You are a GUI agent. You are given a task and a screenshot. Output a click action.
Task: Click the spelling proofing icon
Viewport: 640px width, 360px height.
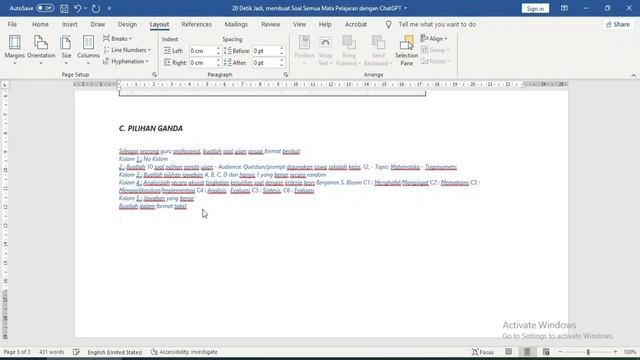click(x=76, y=352)
